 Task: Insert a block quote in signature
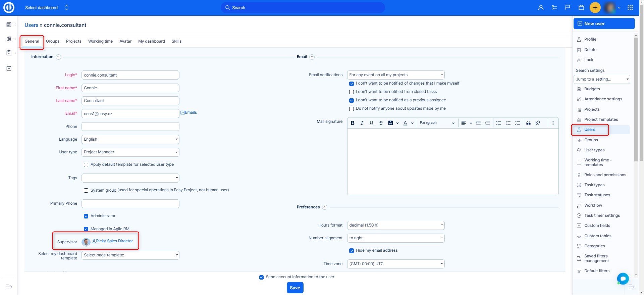coord(528,123)
